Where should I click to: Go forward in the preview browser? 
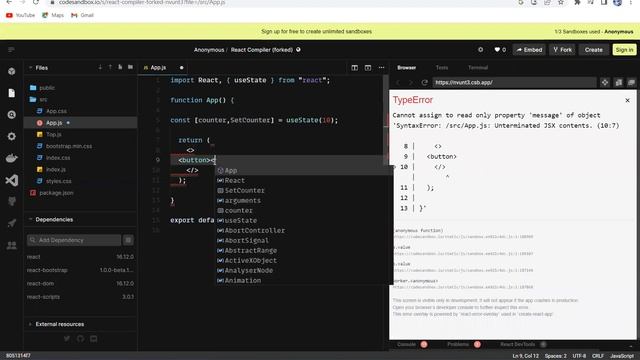[411, 82]
